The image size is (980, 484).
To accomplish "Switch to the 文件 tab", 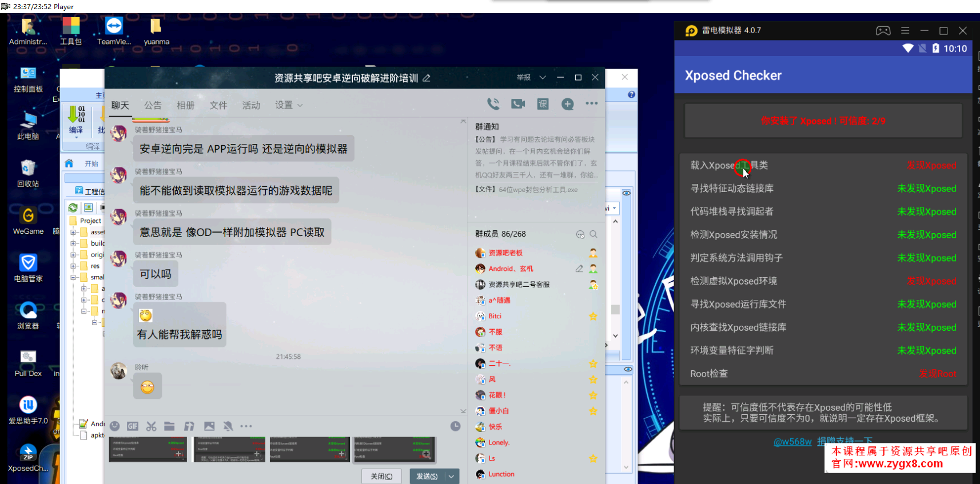I will point(218,105).
